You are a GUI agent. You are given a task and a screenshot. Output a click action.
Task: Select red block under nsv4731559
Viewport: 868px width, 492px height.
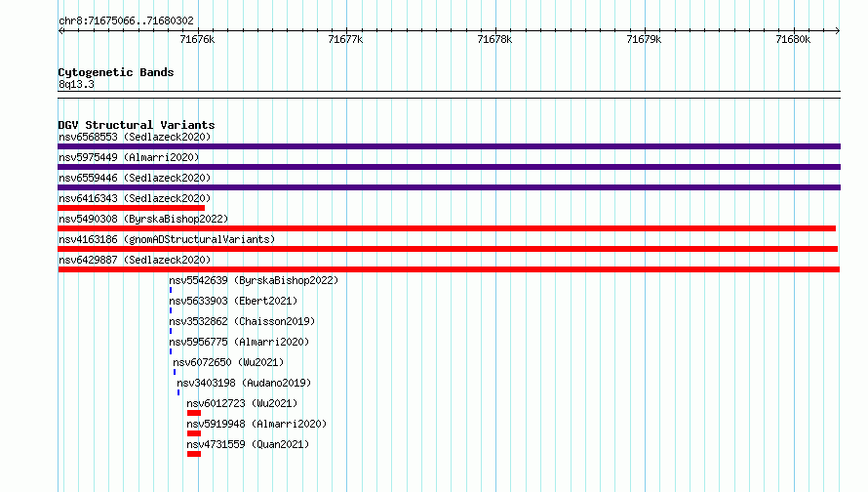click(194, 454)
